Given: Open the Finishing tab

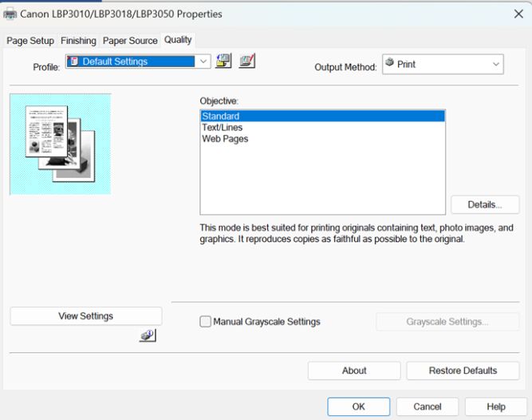Looking at the screenshot, I should (x=78, y=41).
